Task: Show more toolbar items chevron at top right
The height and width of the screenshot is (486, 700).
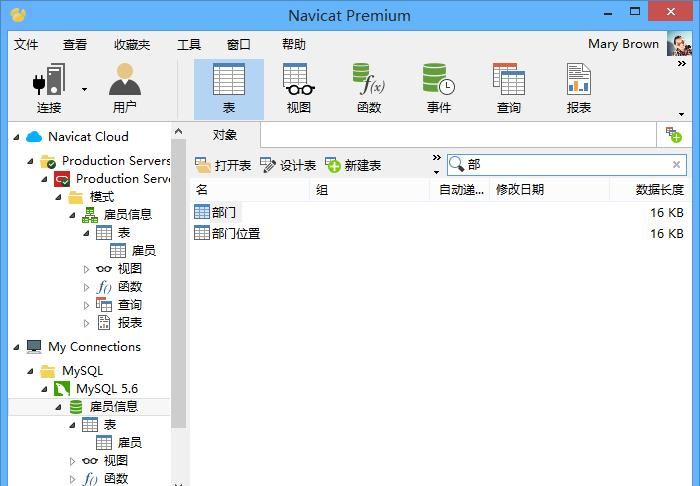Action: pyautogui.click(x=681, y=64)
